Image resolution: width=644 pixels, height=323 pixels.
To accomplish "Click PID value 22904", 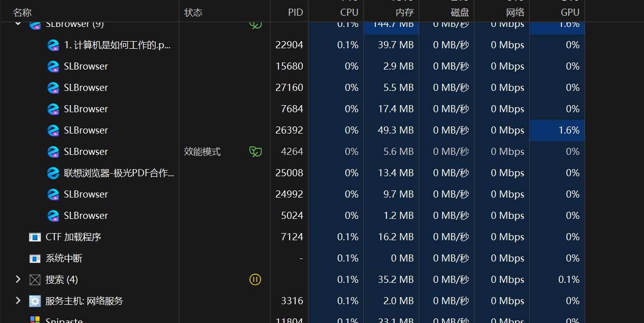I will tap(289, 45).
